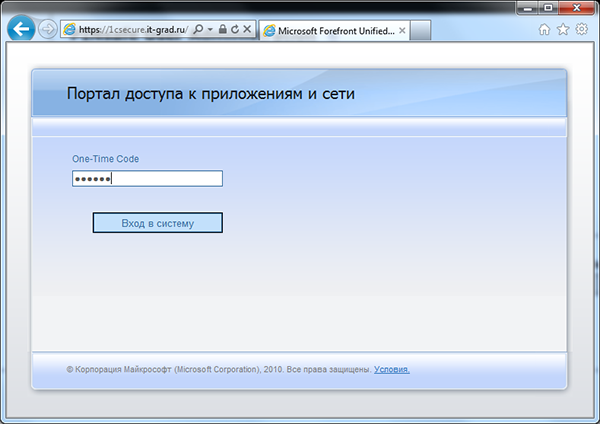Click the browser Forward arrow button

(x=48, y=29)
